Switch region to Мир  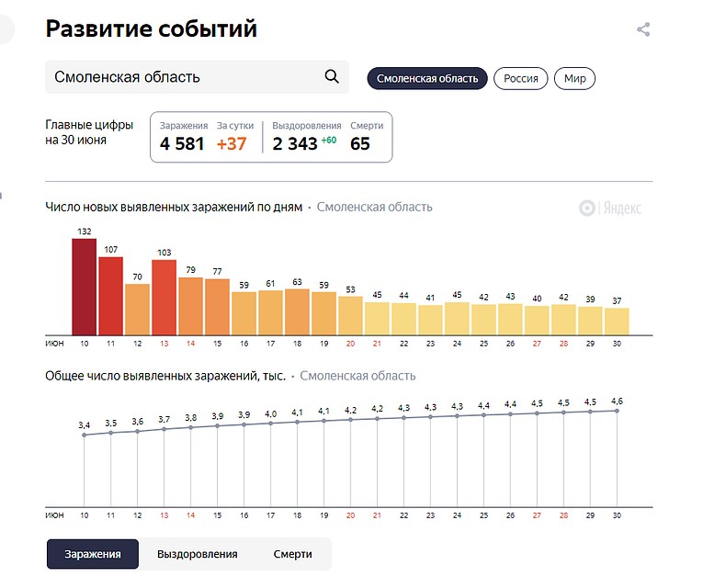coord(574,78)
